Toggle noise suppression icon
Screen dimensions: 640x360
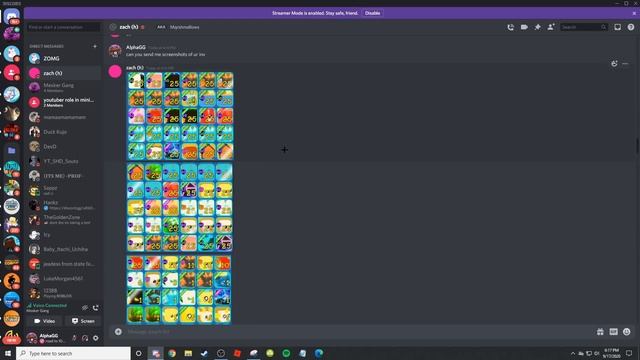click(x=84, y=308)
